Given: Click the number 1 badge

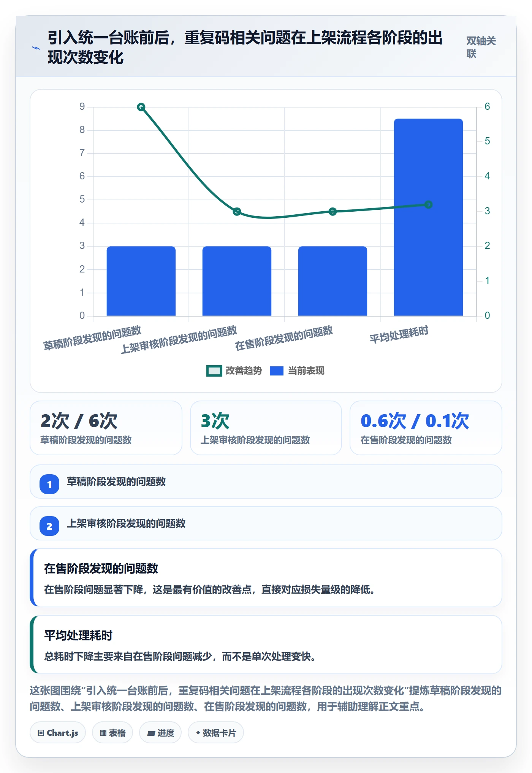Looking at the screenshot, I should 49,484.
